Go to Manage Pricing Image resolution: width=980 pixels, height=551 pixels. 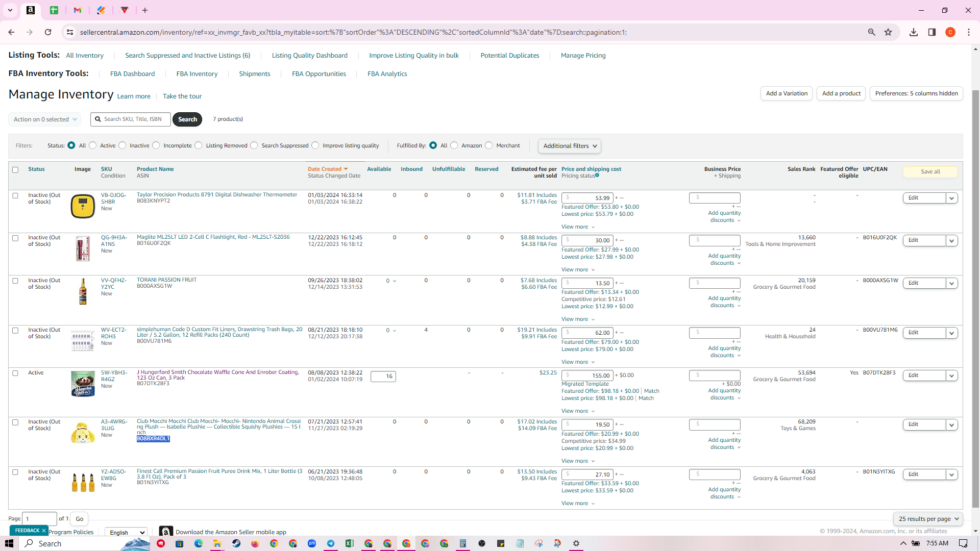[x=583, y=56]
